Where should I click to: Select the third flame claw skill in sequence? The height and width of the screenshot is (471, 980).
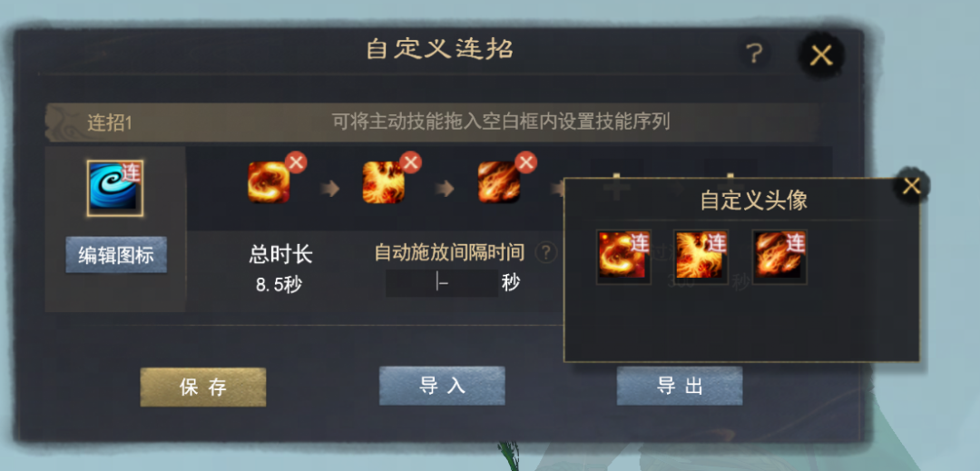pyautogui.click(x=499, y=182)
